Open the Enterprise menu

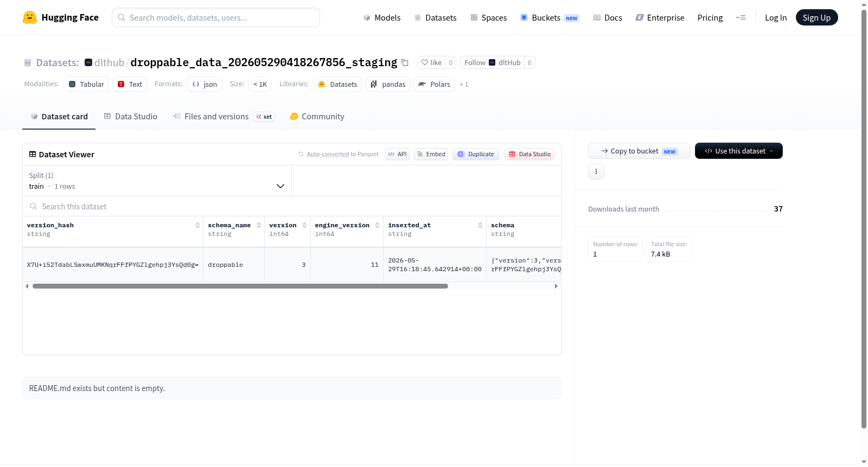click(x=660, y=17)
